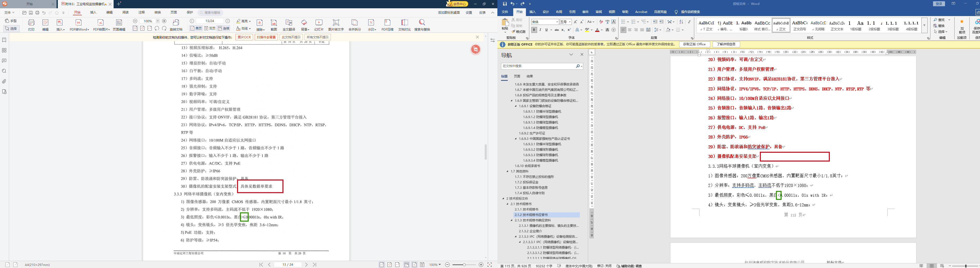Open thumbnails panel in PDF left sidebar
Image resolution: width=980 pixels, height=268 pixels.
point(4,50)
